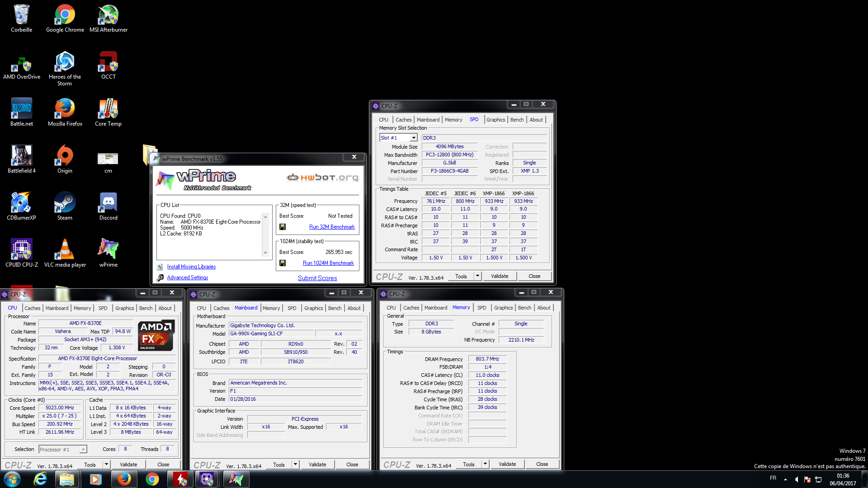Image resolution: width=868 pixels, height=488 pixels.
Task: Select the Caches tab in the CPU window
Action: pyautogui.click(x=32, y=308)
